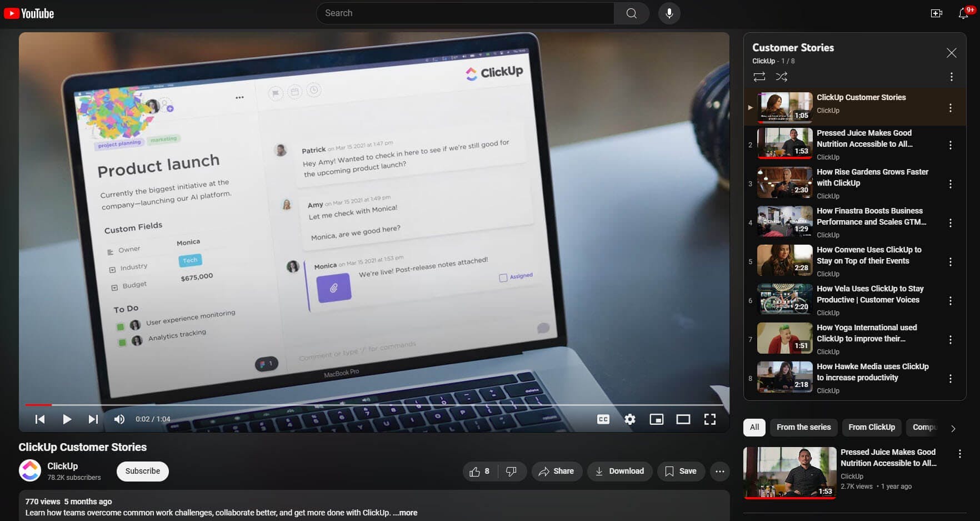This screenshot has height=521, width=980.
Task: Open options for Vela playlist item
Action: 950,301
